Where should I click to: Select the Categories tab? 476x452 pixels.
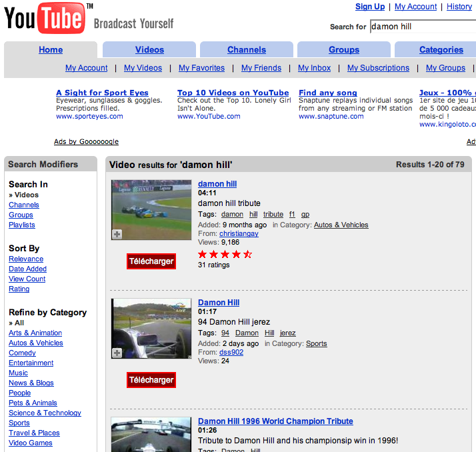tap(441, 50)
